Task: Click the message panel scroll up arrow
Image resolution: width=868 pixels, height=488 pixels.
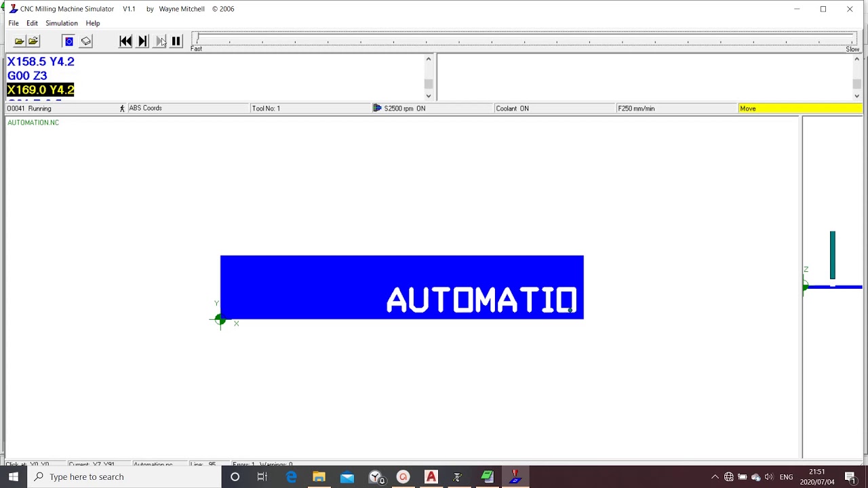Action: [x=857, y=60]
